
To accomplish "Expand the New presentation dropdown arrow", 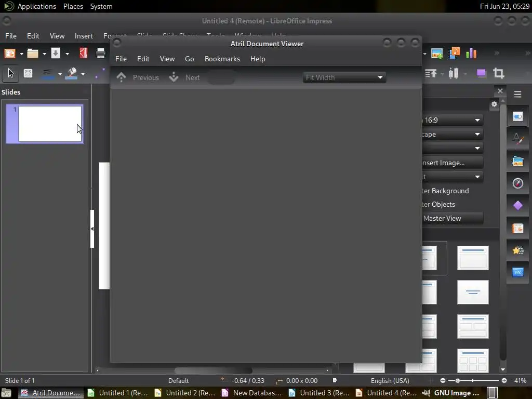I will [x=21, y=54].
